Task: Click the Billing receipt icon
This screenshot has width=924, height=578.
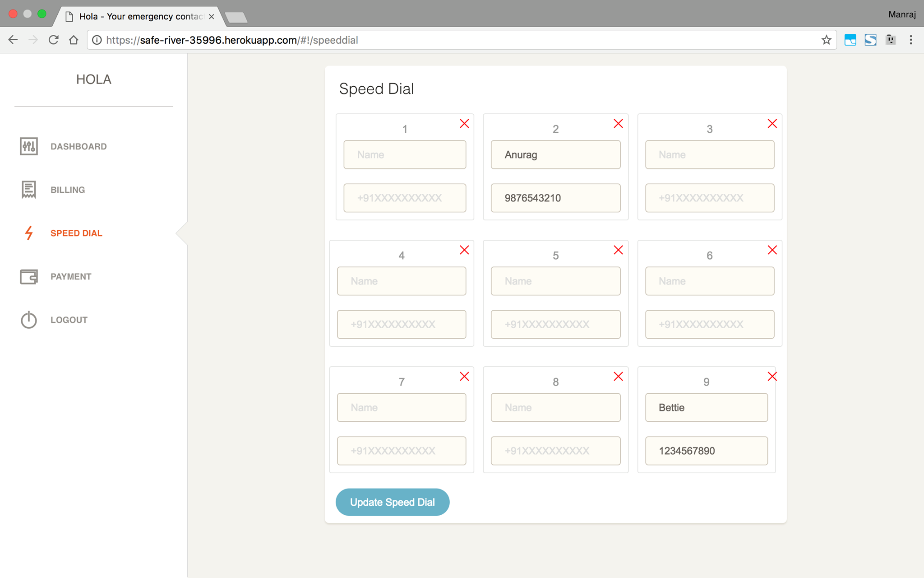Action: pos(28,190)
